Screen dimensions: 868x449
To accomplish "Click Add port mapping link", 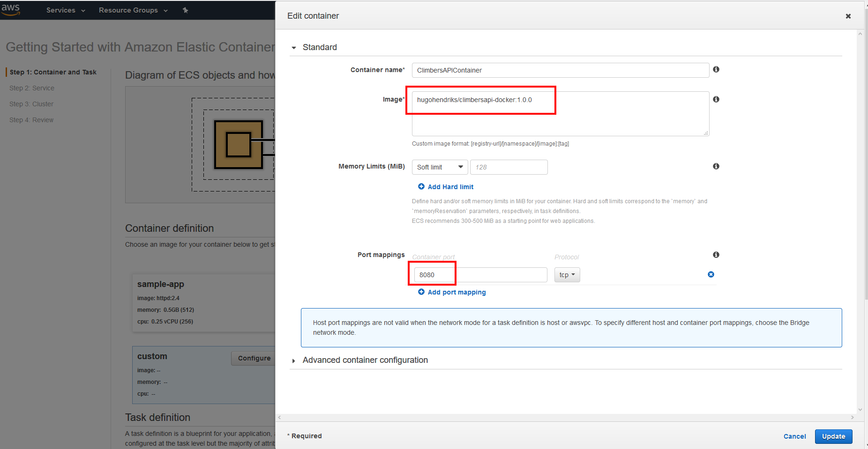I will click(x=456, y=292).
